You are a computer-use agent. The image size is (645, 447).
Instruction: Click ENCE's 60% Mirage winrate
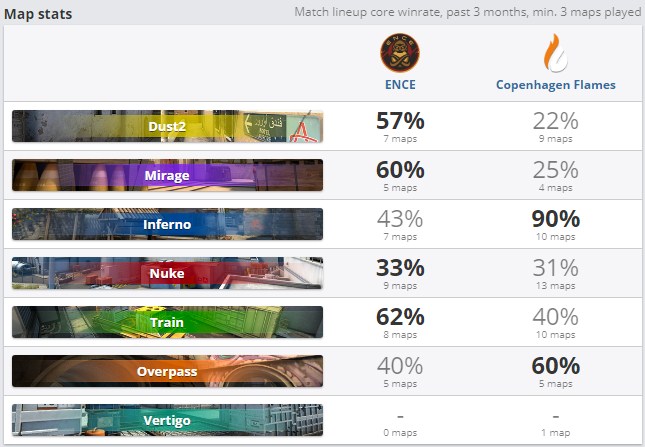click(x=400, y=170)
